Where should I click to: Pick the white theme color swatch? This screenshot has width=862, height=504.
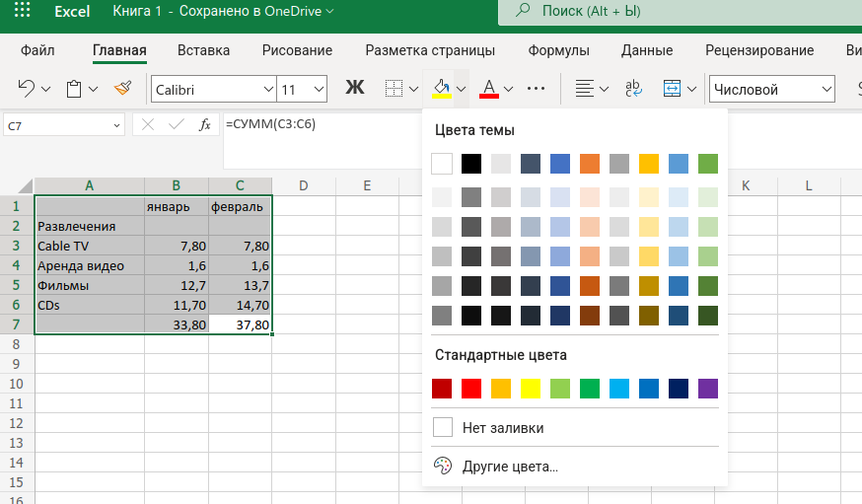click(x=442, y=164)
